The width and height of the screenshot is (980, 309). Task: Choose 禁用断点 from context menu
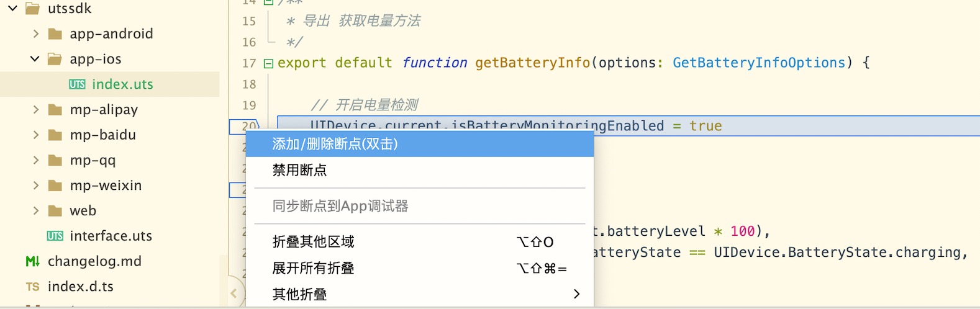tap(299, 170)
